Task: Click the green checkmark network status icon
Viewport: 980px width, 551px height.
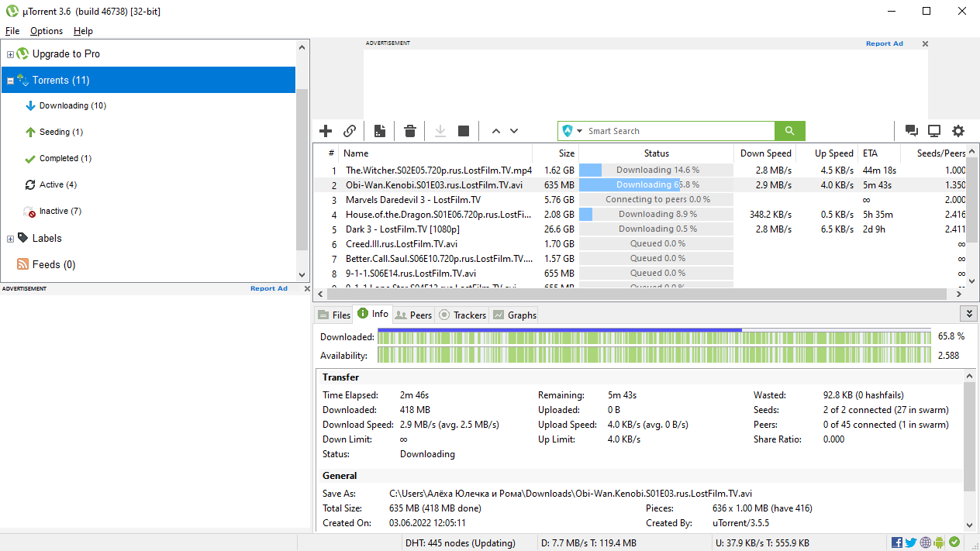Action: [x=954, y=542]
